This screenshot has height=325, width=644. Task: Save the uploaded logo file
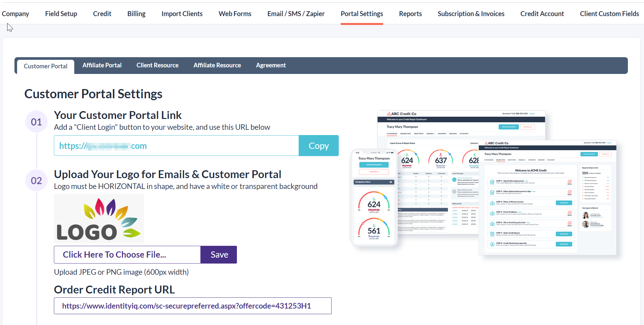(x=219, y=255)
